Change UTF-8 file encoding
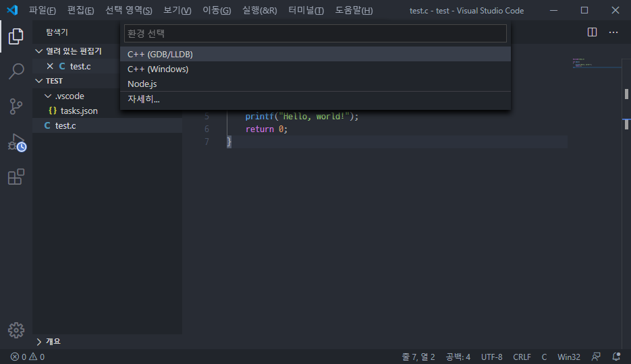 [x=491, y=357]
